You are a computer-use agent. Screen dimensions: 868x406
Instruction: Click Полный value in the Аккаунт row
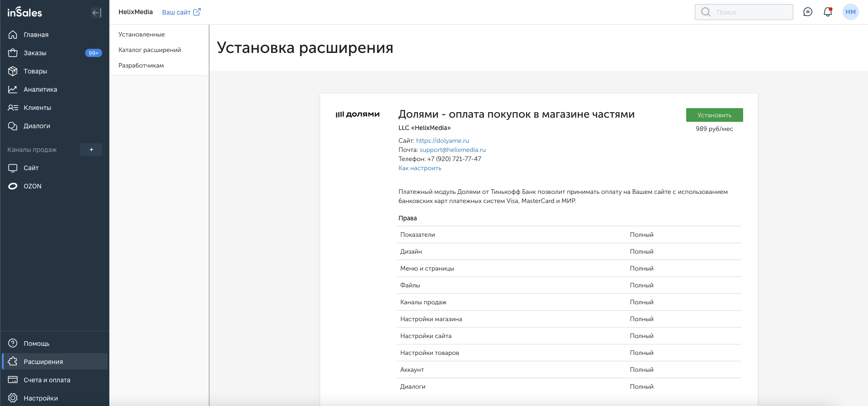[642, 370]
